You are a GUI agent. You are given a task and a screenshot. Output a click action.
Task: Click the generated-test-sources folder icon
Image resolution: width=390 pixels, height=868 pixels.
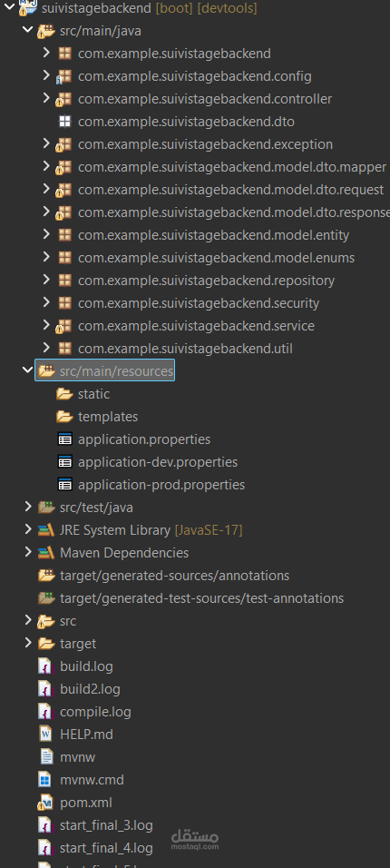[46, 598]
